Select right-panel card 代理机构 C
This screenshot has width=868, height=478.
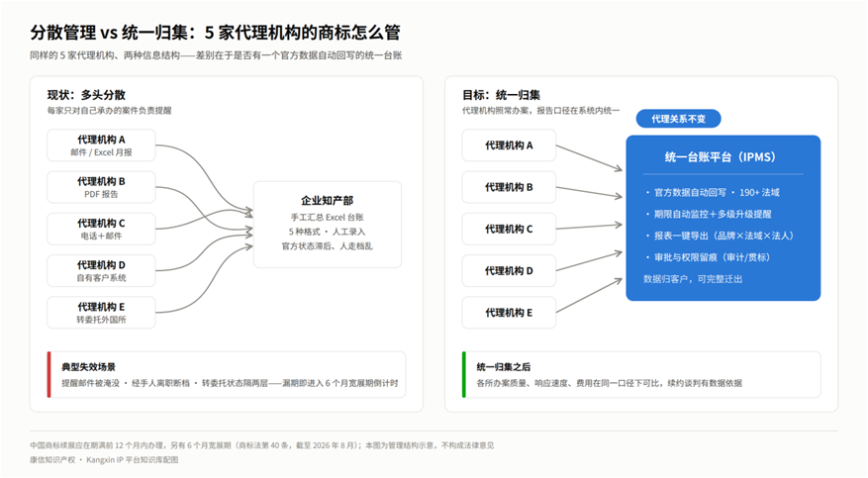(509, 229)
